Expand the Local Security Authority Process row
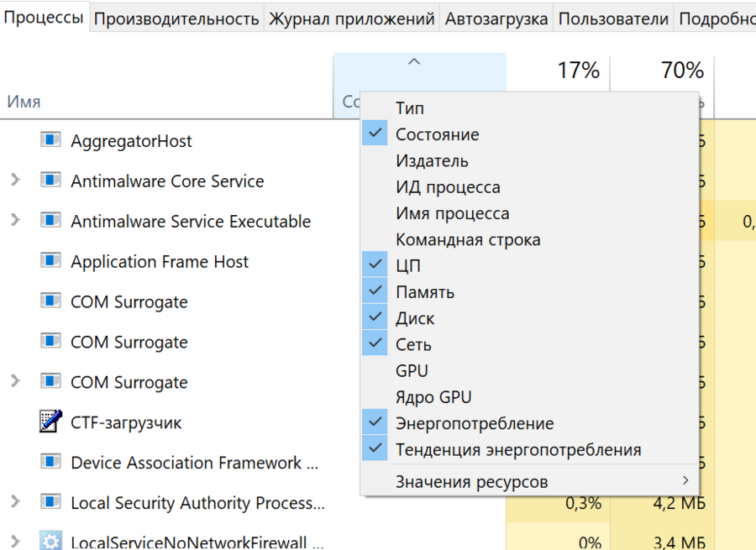Viewport: 756px width, 550px height. click(14, 502)
